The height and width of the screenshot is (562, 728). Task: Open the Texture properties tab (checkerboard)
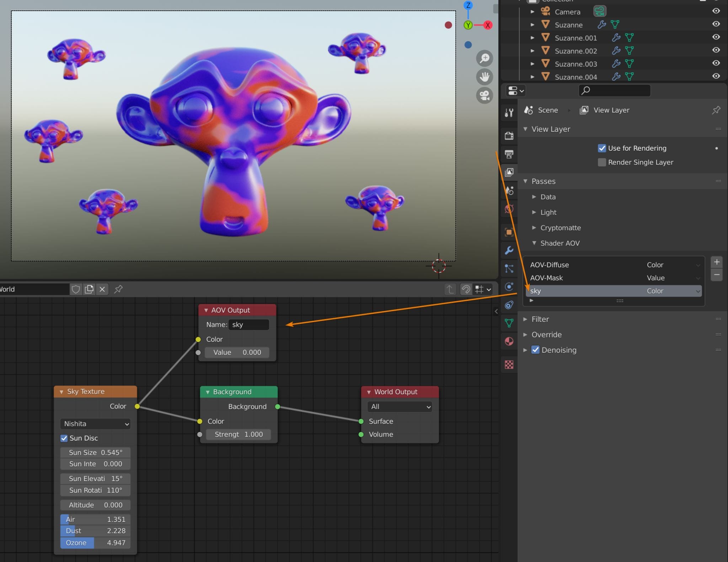(x=509, y=364)
